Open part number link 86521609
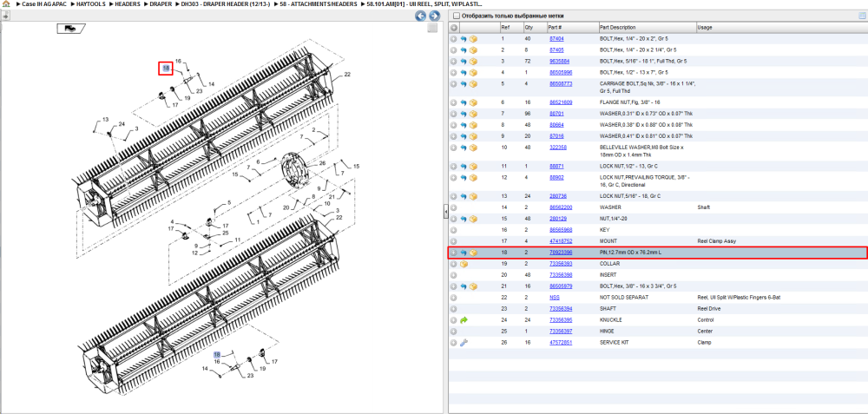 (560, 103)
